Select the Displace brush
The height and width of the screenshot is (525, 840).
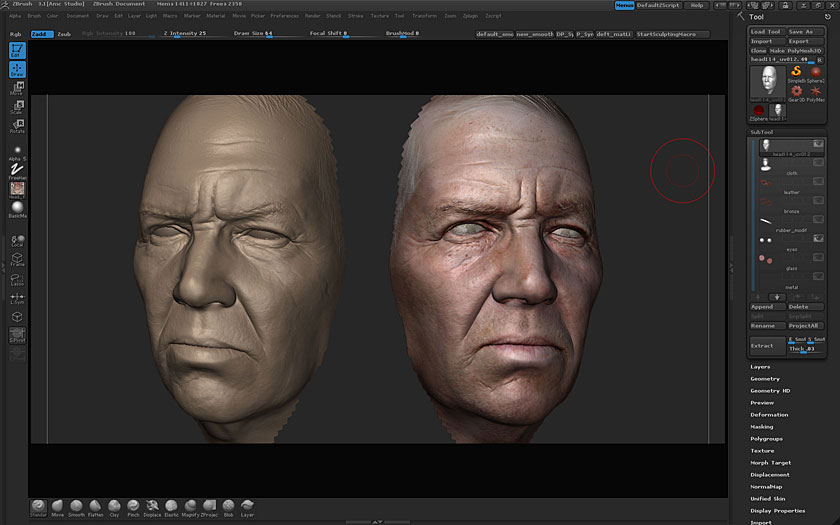click(152, 508)
